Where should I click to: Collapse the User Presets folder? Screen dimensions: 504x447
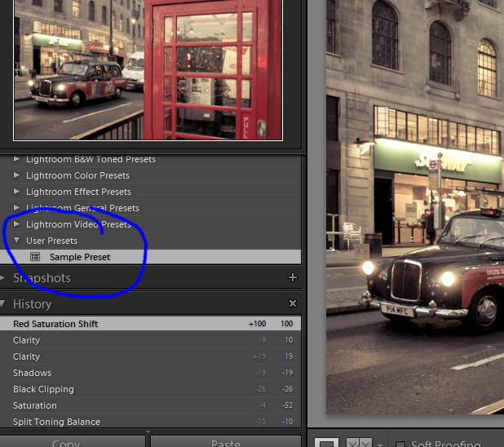pos(18,241)
